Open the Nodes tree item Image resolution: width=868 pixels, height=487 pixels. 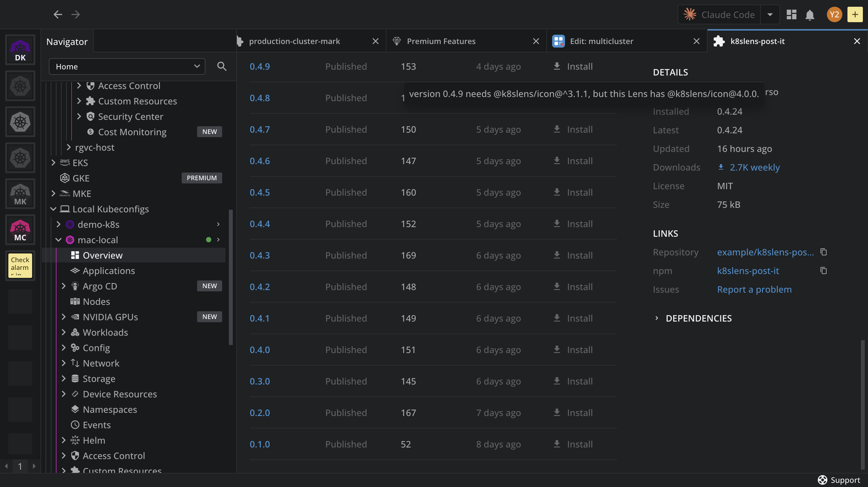[x=96, y=302]
